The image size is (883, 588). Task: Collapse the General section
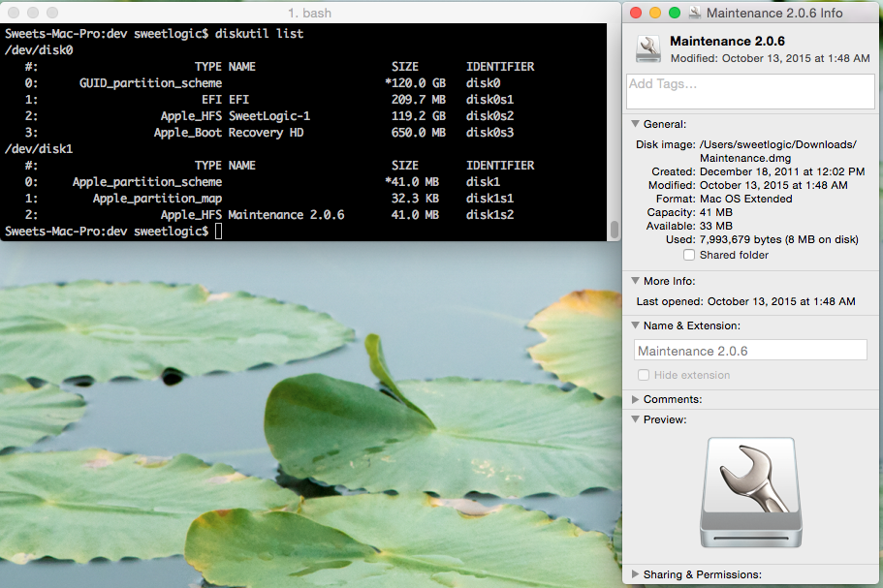pos(635,124)
